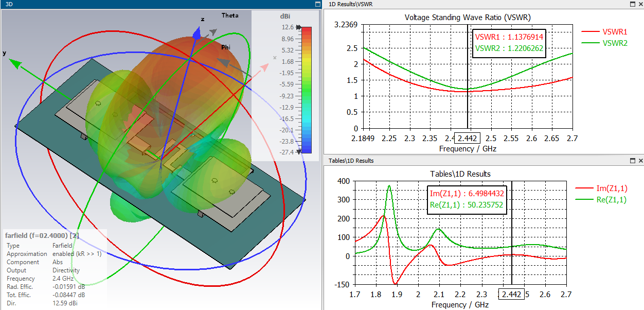Maximize the Tables 1D Results window
The width and height of the screenshot is (644, 310).
tap(633, 161)
